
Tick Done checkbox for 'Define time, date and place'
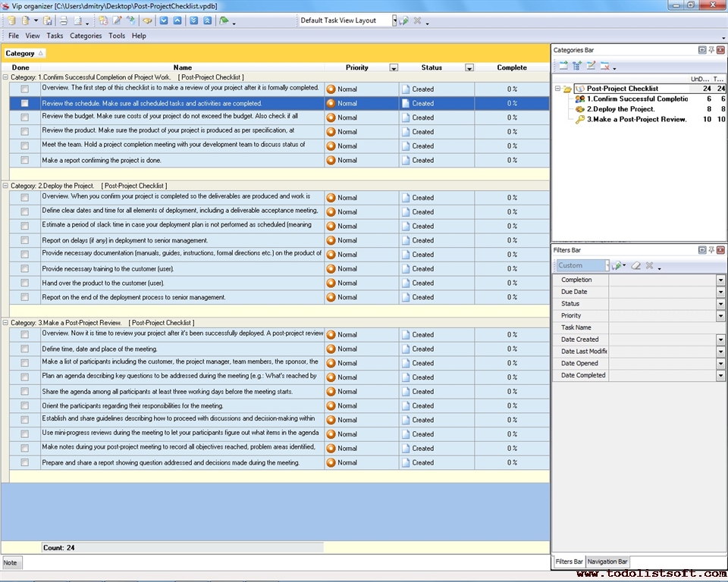tap(25, 349)
